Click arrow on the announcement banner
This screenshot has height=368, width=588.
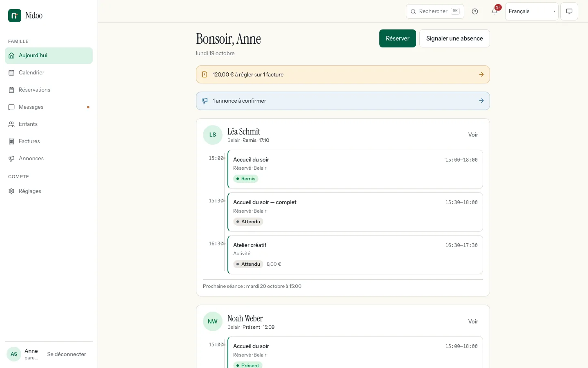[481, 101]
